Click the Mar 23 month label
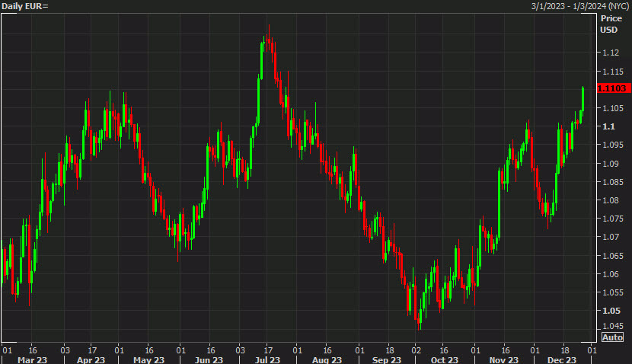 (32, 359)
